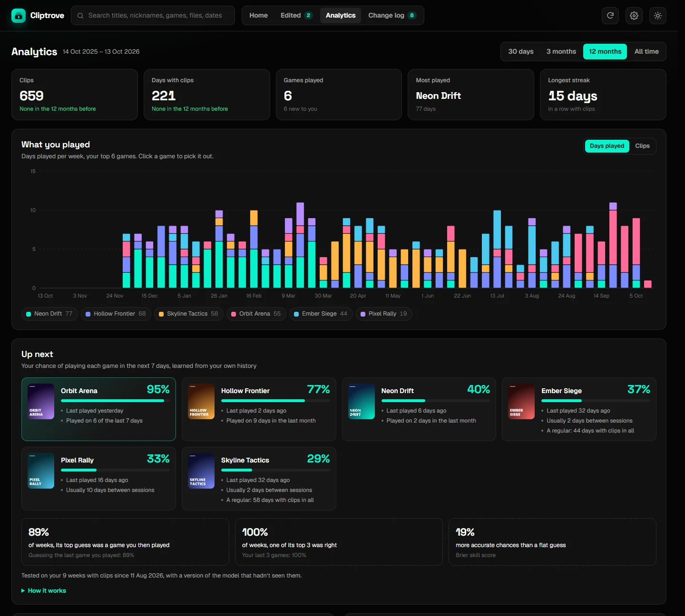The image size is (685, 616).
Task: Go to the Change log tab
Action: pos(392,16)
